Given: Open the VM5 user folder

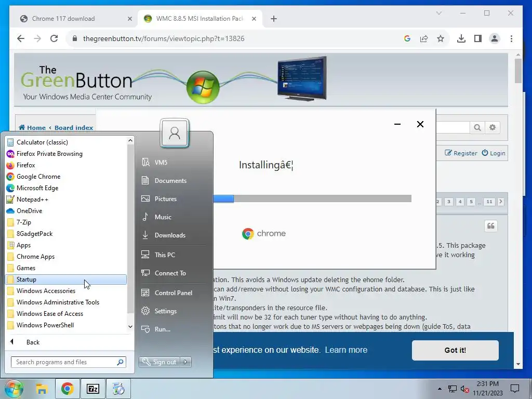Looking at the screenshot, I should [x=173, y=162].
